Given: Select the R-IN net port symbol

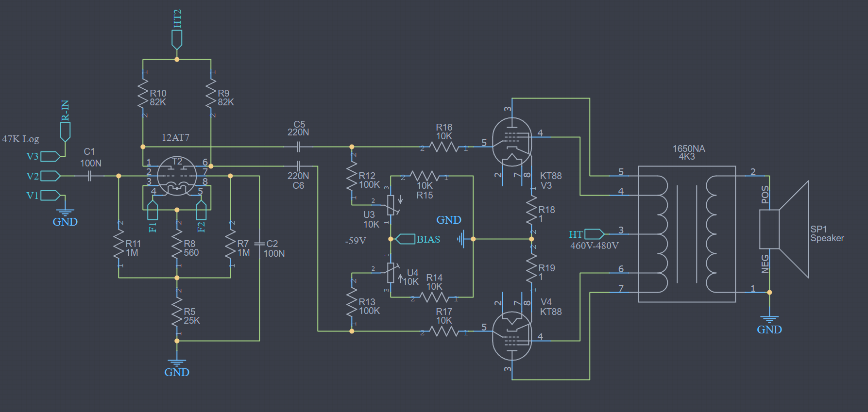Looking at the screenshot, I should (65, 131).
